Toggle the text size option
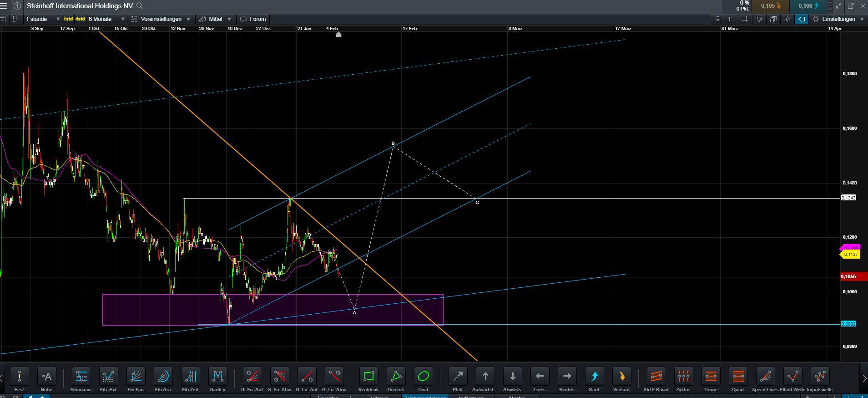Screen dimensions: 868x398 click(731, 19)
